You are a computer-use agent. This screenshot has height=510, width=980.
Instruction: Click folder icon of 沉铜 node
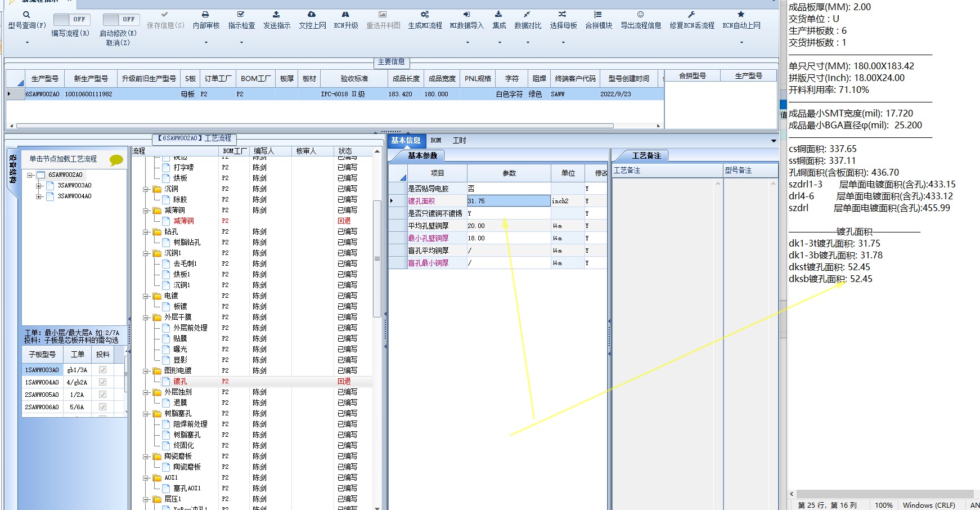click(157, 189)
